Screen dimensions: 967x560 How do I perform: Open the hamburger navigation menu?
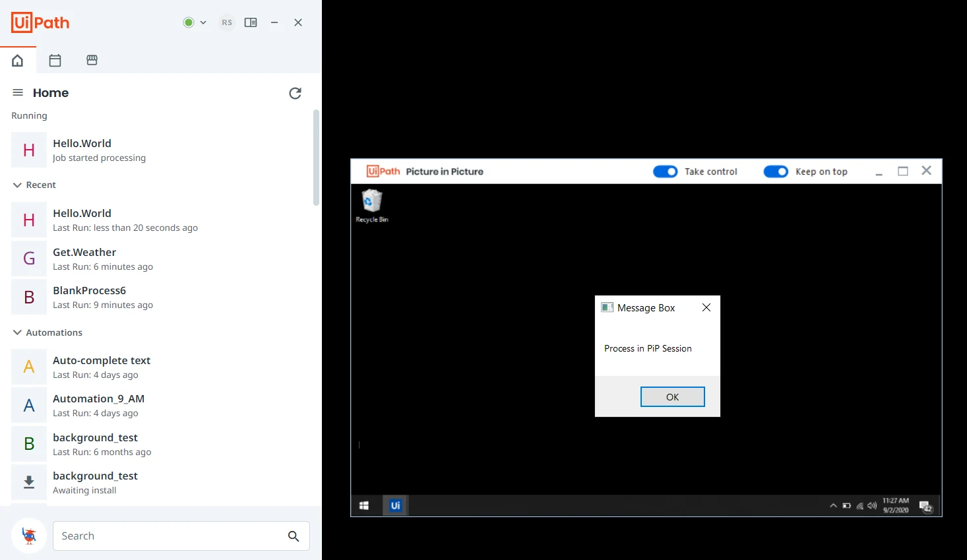tap(18, 92)
